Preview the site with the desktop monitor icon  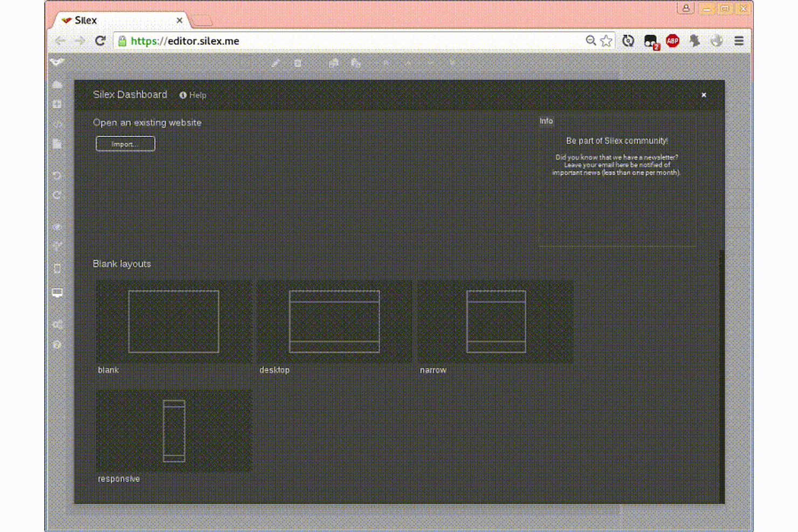click(x=58, y=293)
